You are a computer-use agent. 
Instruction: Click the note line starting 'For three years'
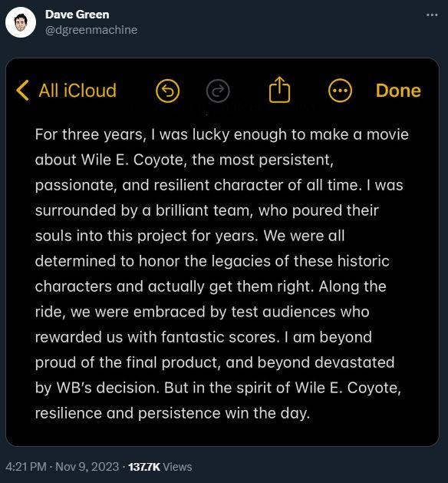click(x=222, y=134)
